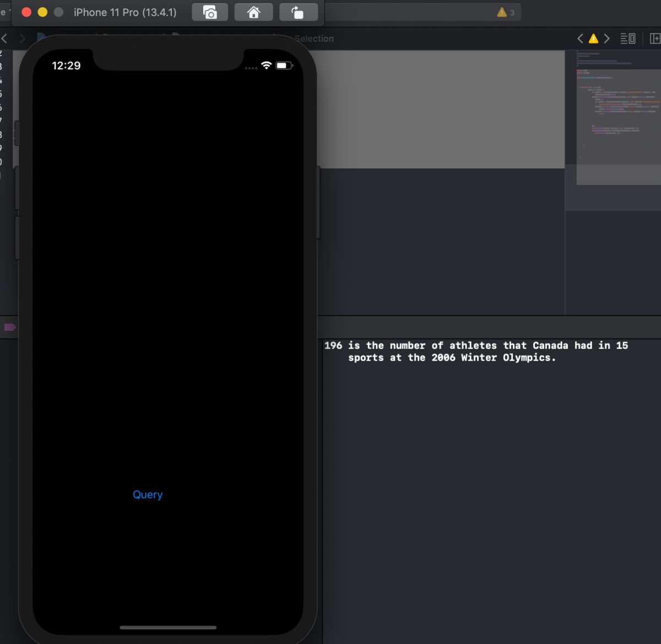Click the yellow warning triangle in the jump bar
The width and height of the screenshot is (661, 644).
[x=593, y=39]
